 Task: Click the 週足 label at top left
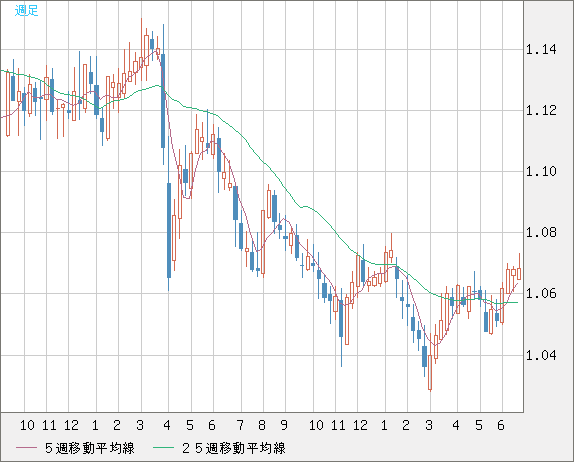tap(26, 10)
